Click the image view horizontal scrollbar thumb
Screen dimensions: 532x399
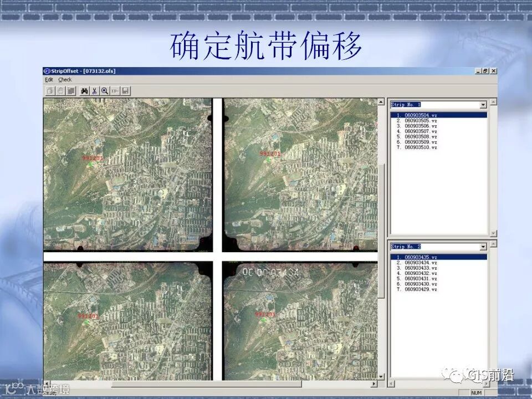[x=206, y=383]
